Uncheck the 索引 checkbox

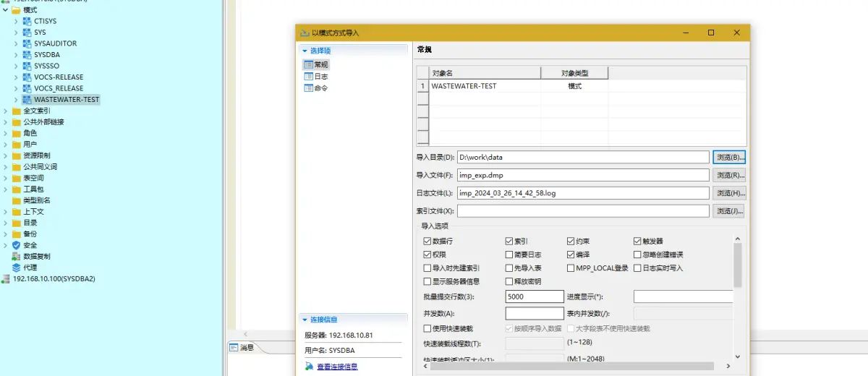[509, 242]
